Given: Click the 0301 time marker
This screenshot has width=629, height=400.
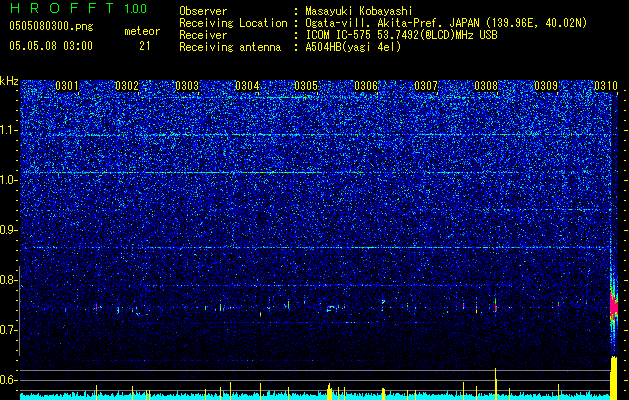Looking at the screenshot, I should [x=67, y=86].
